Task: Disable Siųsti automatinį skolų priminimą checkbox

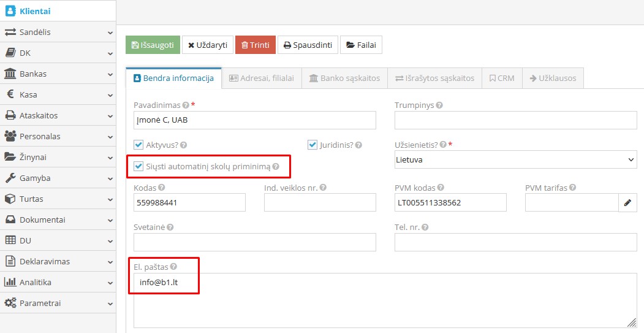Action: coord(138,166)
